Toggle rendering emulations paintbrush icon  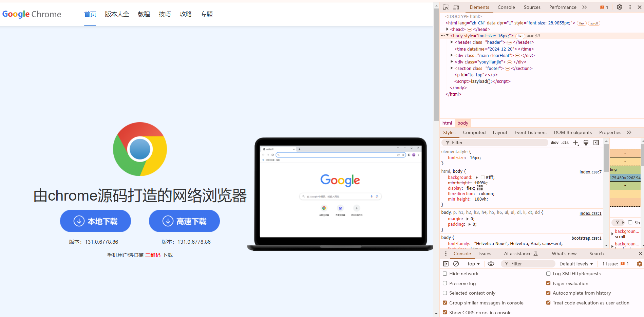click(586, 143)
